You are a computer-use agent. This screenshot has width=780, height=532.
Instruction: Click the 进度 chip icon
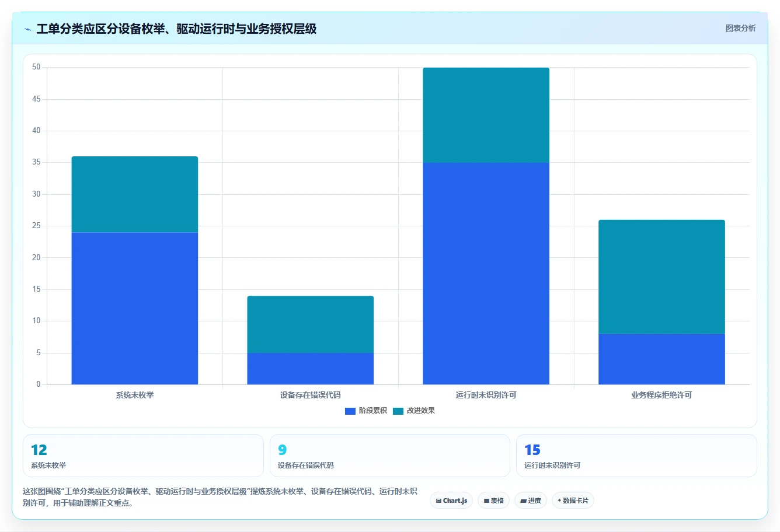(x=524, y=501)
